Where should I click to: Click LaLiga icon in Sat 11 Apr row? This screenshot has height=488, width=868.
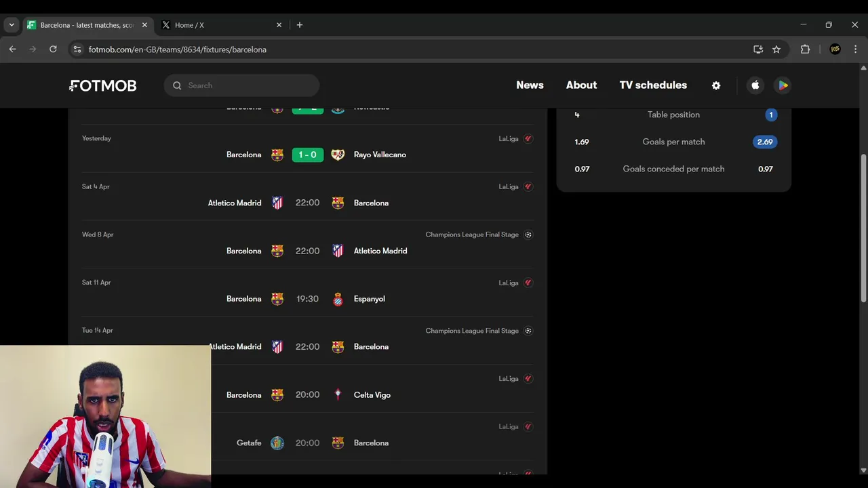pos(528,283)
